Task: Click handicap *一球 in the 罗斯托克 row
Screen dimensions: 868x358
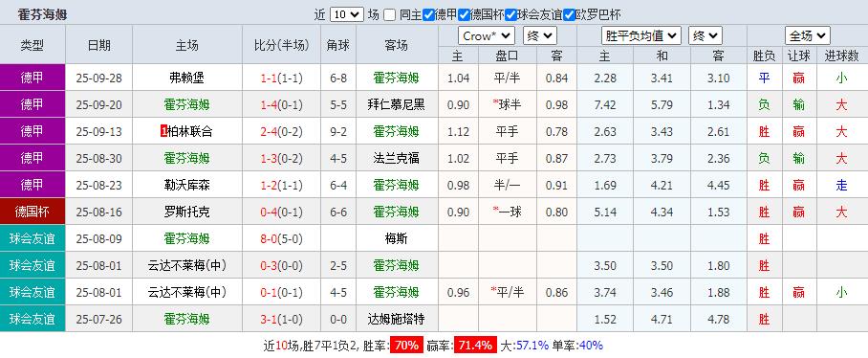Action: (x=507, y=212)
